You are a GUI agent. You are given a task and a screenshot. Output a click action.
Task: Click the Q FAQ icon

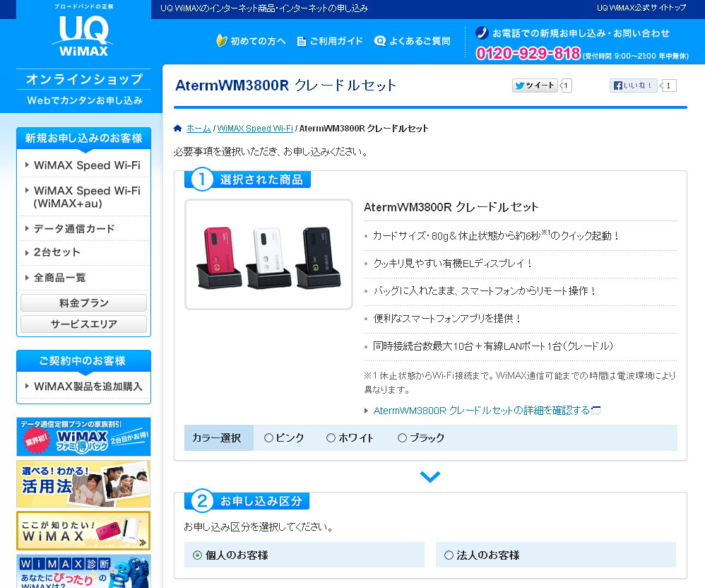[380, 41]
